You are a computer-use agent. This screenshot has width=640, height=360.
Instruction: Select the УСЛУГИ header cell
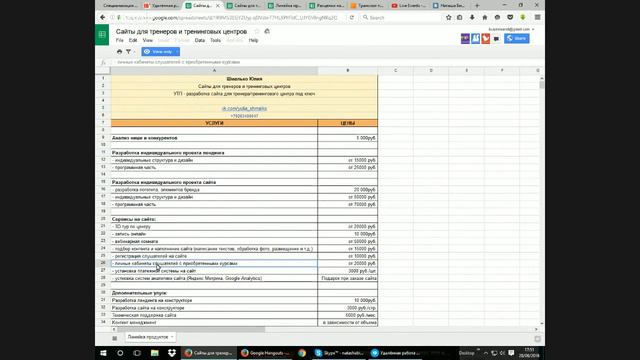tap(214, 123)
